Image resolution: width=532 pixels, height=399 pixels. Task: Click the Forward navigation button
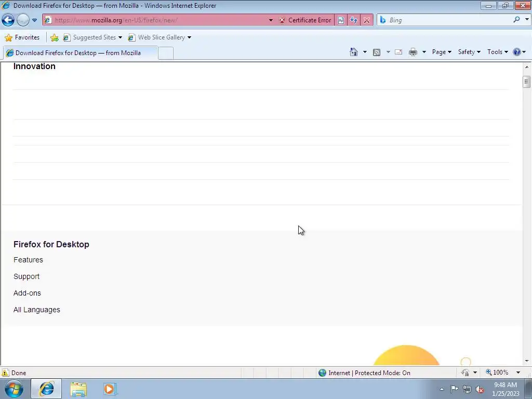(x=23, y=20)
